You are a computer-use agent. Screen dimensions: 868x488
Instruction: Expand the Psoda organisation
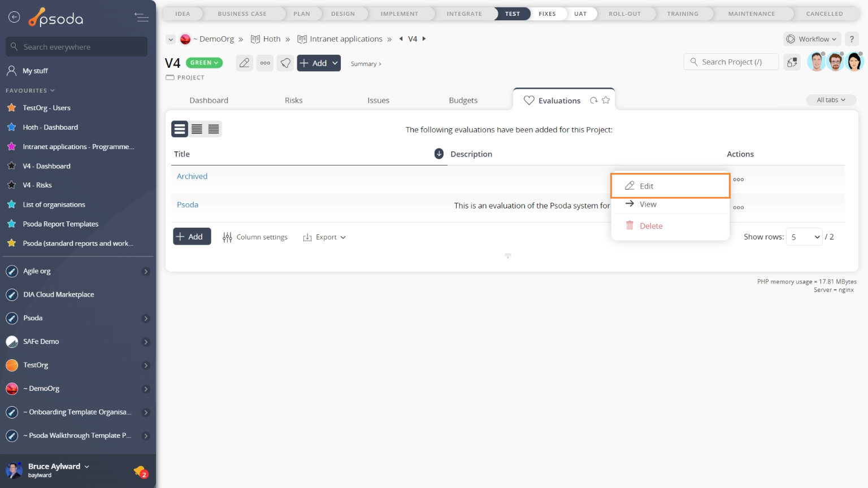(146, 319)
